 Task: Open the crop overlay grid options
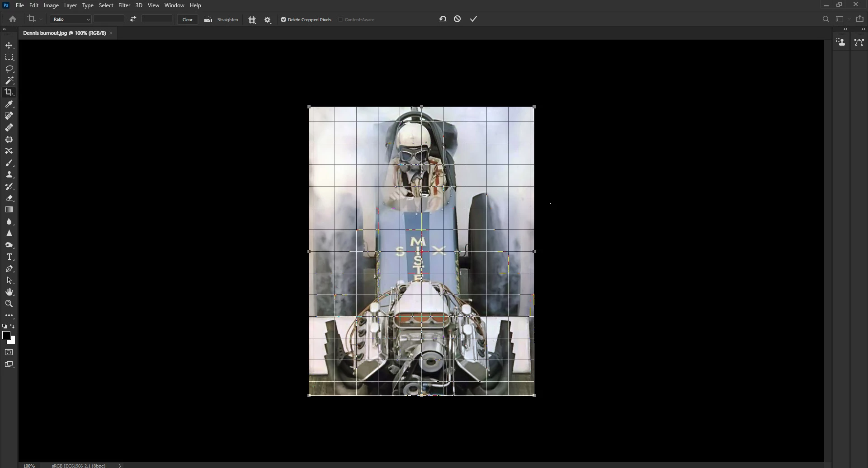pos(252,20)
